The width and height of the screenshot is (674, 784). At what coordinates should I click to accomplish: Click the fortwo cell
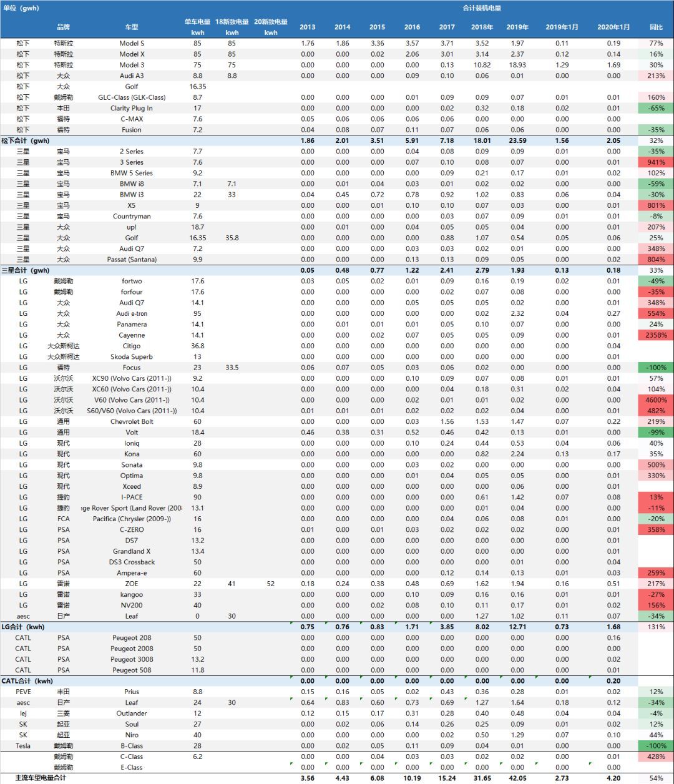coord(132,282)
